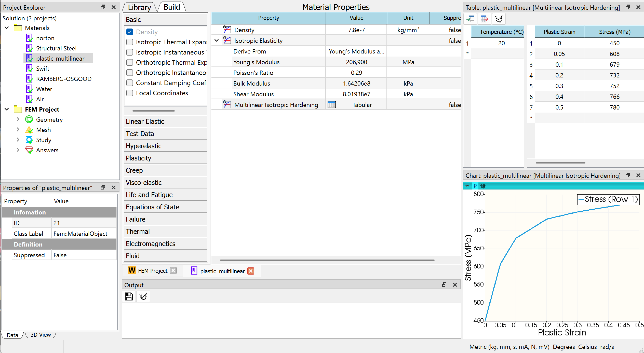The width and height of the screenshot is (644, 353).
Task: Open the Creep category
Action: click(x=165, y=170)
